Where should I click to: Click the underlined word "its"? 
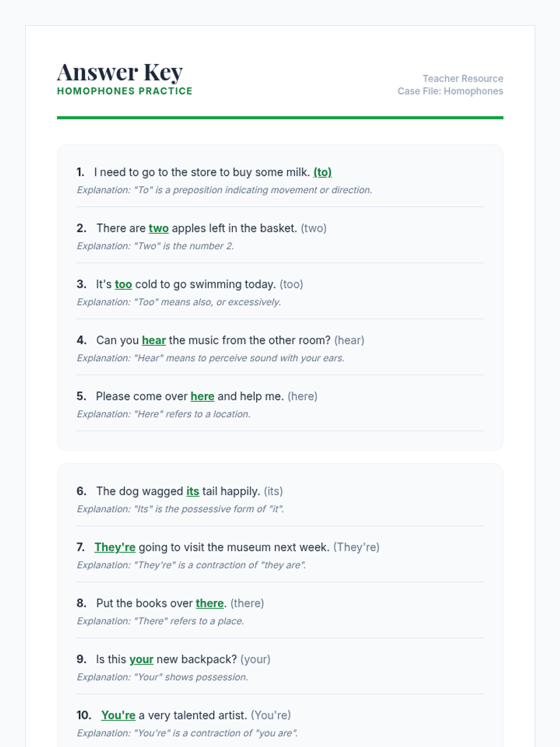click(192, 491)
